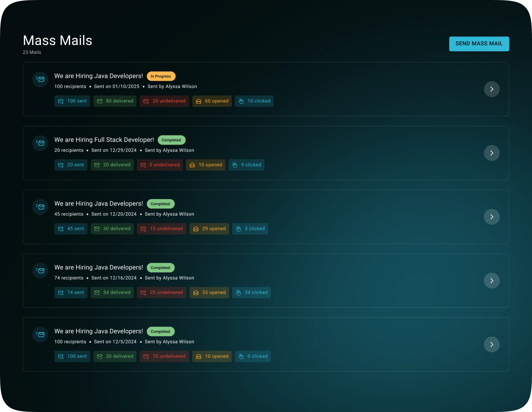Click 'Sent on 12/29/2024' text

114,150
